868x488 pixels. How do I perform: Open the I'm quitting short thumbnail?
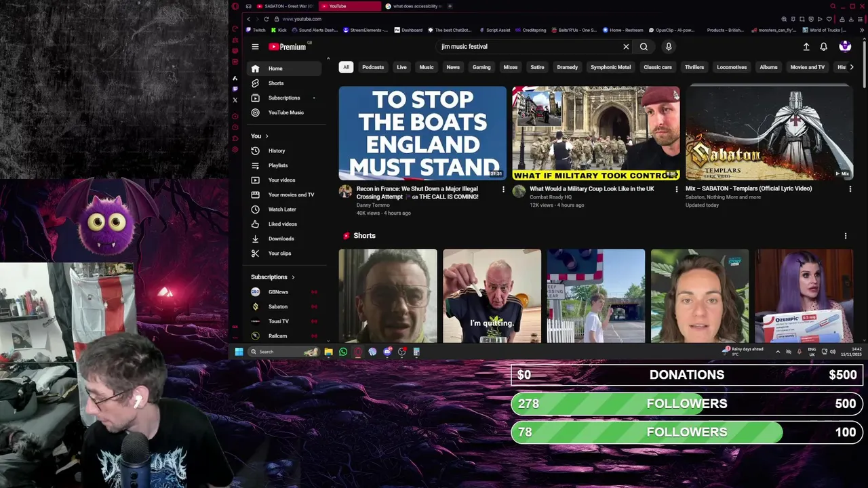492,296
